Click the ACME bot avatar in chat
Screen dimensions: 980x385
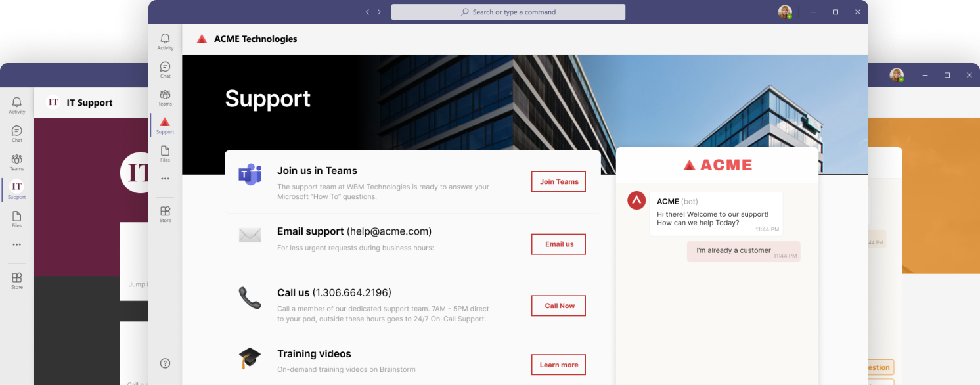pyautogui.click(x=636, y=200)
